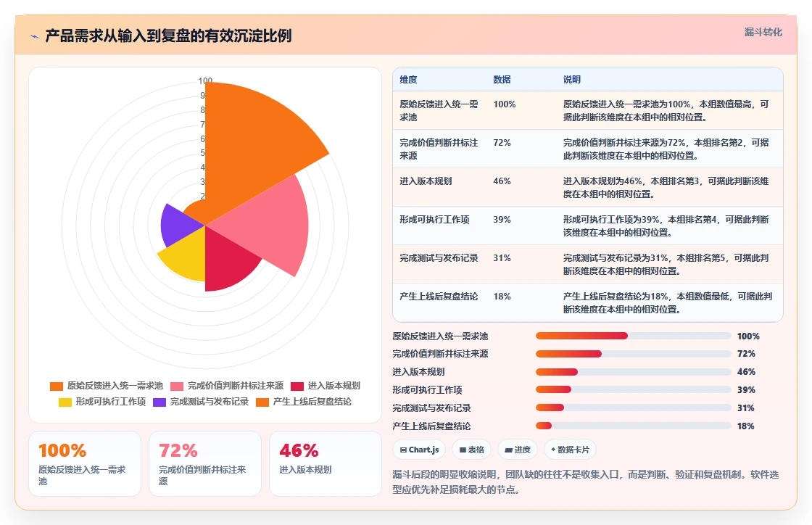
Task: Click the lightning icon beside the title
Action: coord(35,36)
